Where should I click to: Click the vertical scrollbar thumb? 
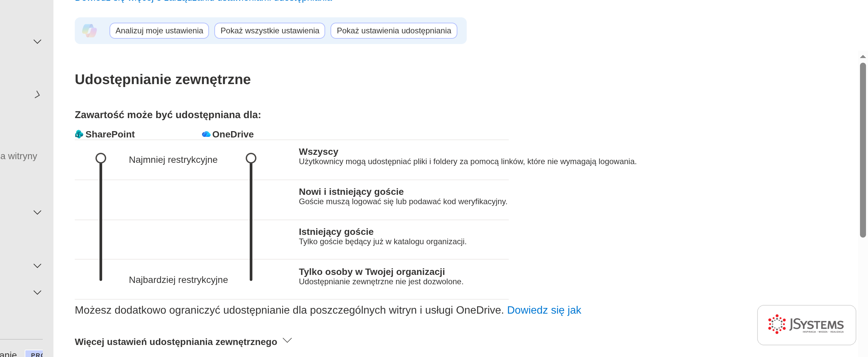tap(863, 150)
